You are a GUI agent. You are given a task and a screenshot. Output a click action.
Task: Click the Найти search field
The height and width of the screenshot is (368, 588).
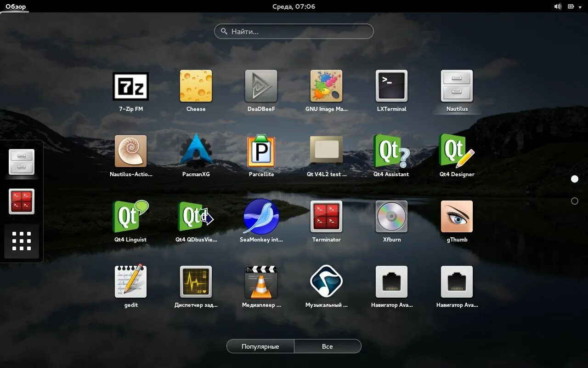(x=294, y=31)
